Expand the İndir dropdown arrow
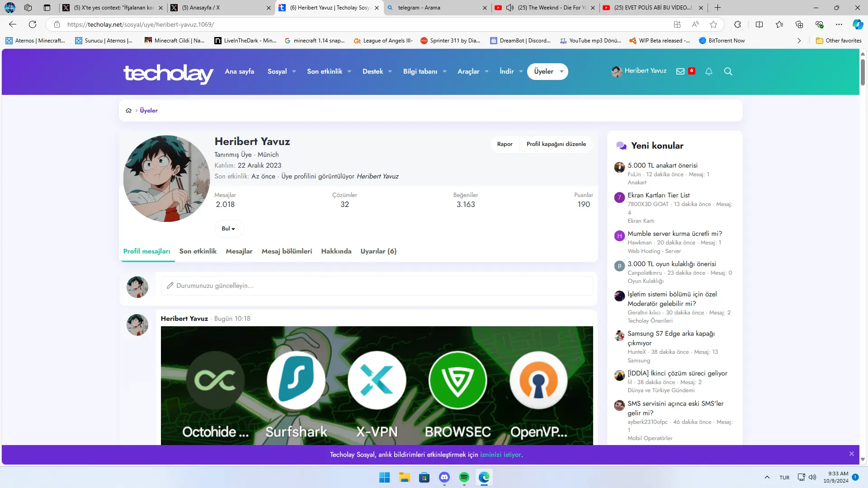The width and height of the screenshot is (868, 488). click(x=521, y=72)
